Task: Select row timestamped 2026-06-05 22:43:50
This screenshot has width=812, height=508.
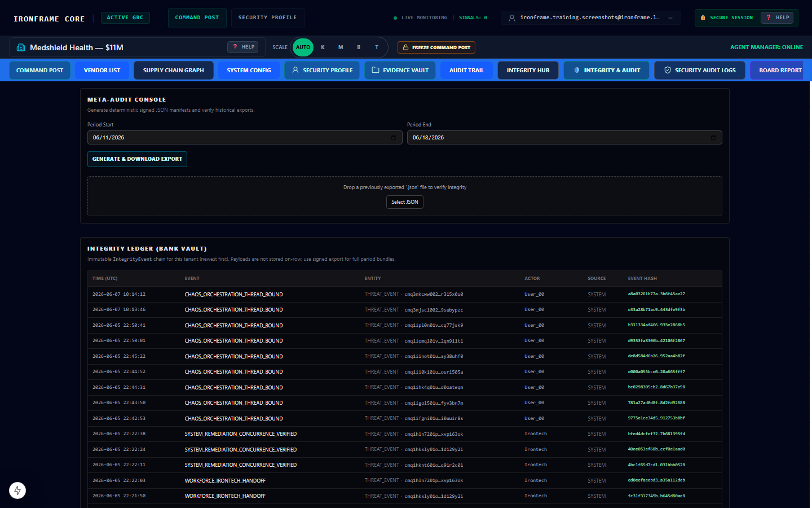Action: click(x=405, y=403)
